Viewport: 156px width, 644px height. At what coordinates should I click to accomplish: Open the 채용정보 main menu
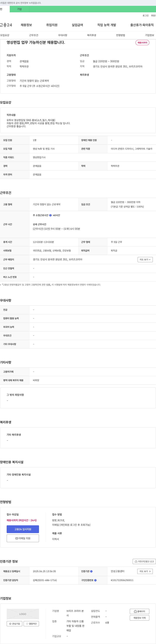26,25
